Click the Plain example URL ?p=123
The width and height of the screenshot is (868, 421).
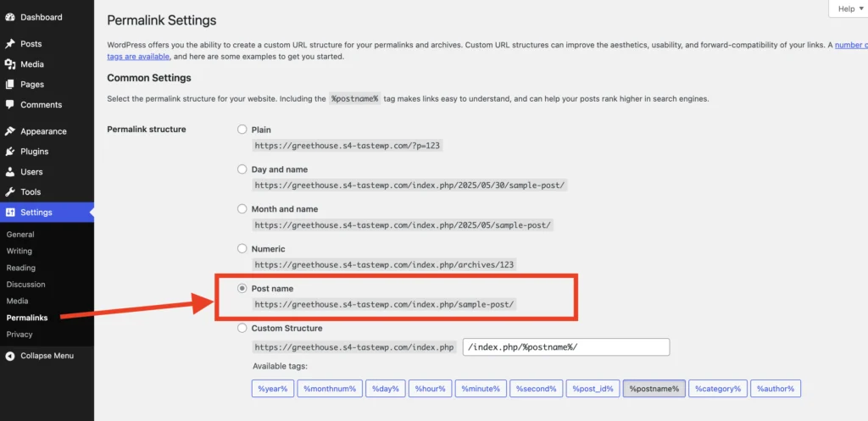pyautogui.click(x=348, y=146)
